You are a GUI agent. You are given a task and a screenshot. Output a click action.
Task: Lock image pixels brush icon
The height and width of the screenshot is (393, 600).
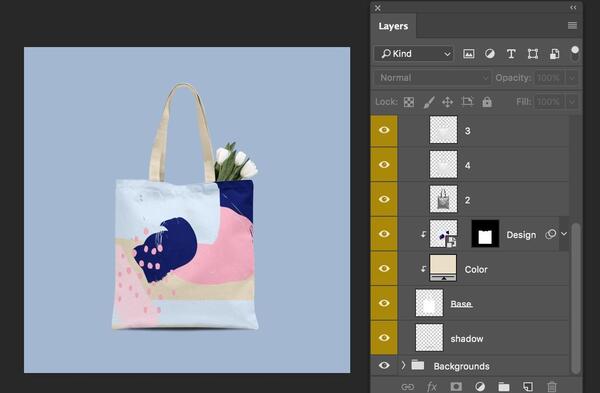point(429,102)
